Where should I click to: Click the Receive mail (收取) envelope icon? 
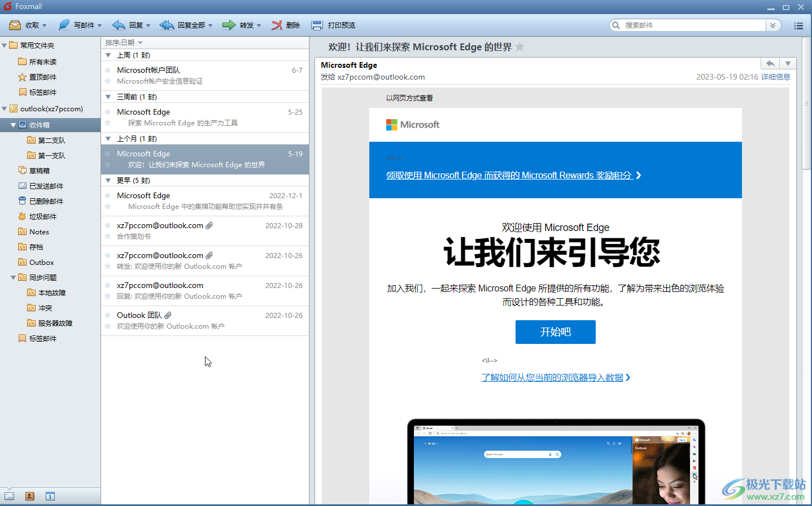pos(15,25)
